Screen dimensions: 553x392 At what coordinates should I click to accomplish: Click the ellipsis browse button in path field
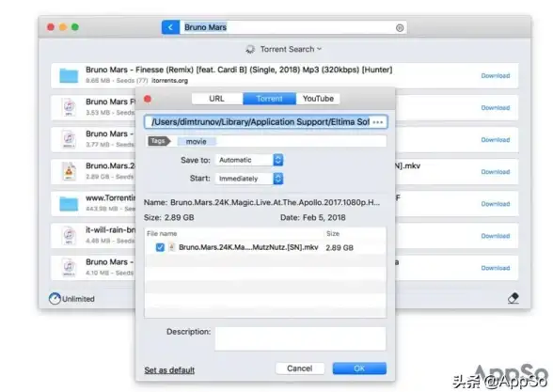(x=378, y=122)
